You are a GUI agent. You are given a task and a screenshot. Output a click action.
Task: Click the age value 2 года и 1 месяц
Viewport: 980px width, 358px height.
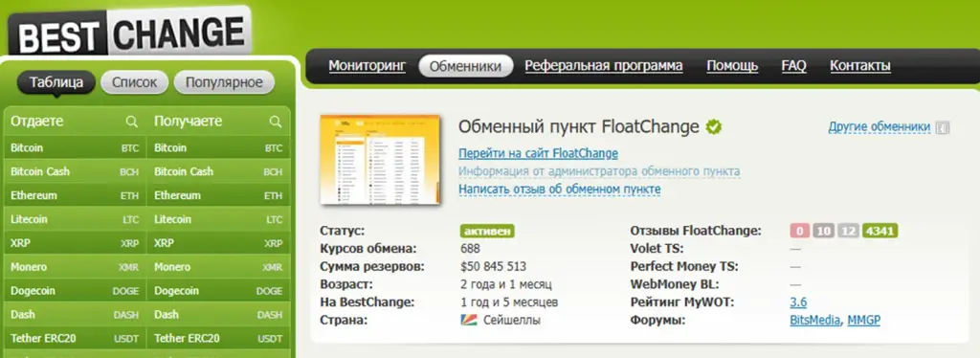[506, 284]
